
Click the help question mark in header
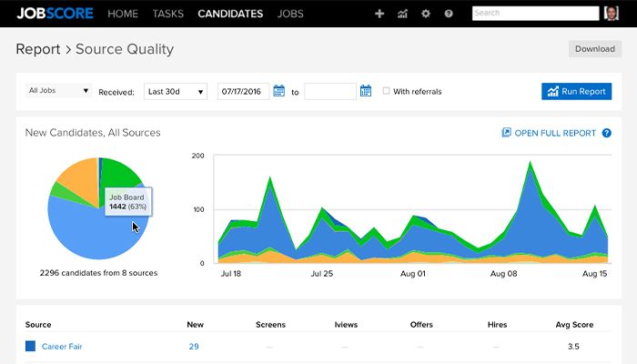coord(448,14)
